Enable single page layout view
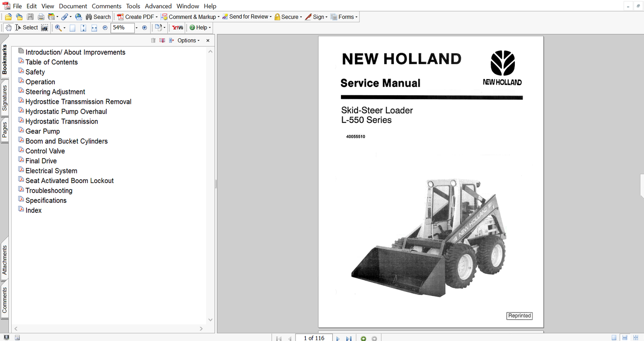The height and width of the screenshot is (341, 644). click(x=614, y=338)
